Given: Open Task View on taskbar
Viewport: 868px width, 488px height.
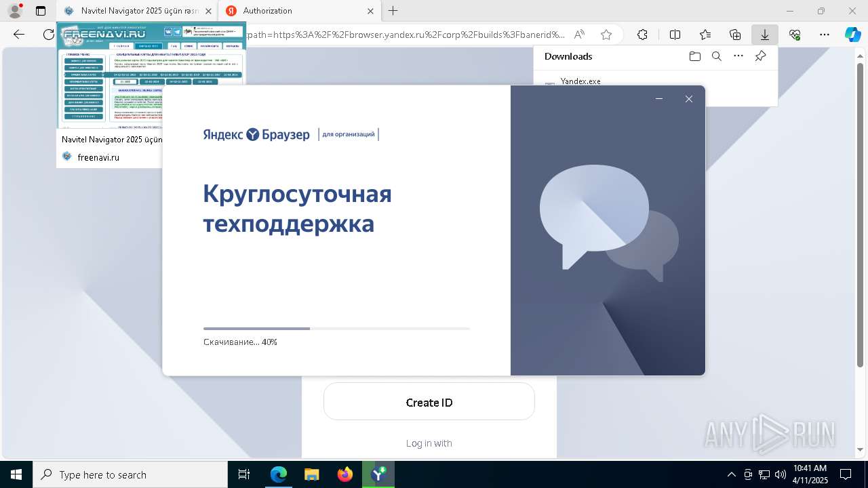Looking at the screenshot, I should click(244, 474).
